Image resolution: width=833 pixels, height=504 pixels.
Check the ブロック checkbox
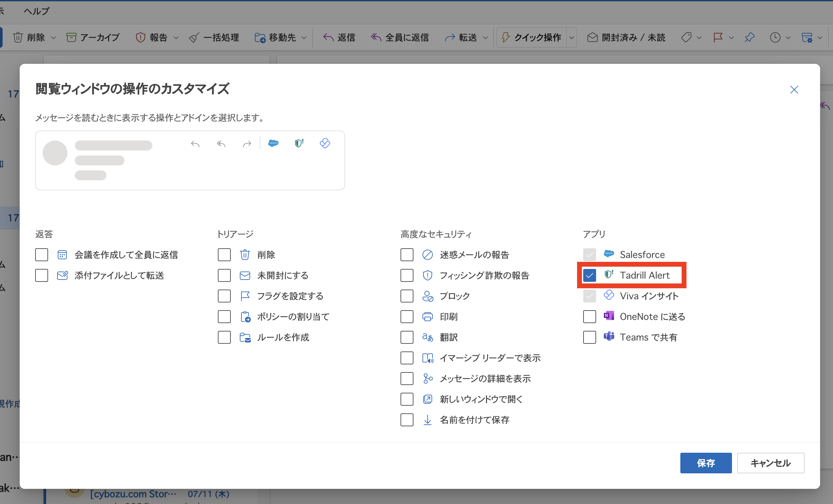coord(407,296)
